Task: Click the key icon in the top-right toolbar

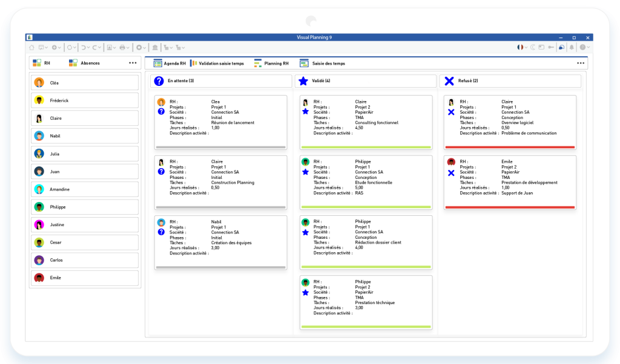Action: 550,47
